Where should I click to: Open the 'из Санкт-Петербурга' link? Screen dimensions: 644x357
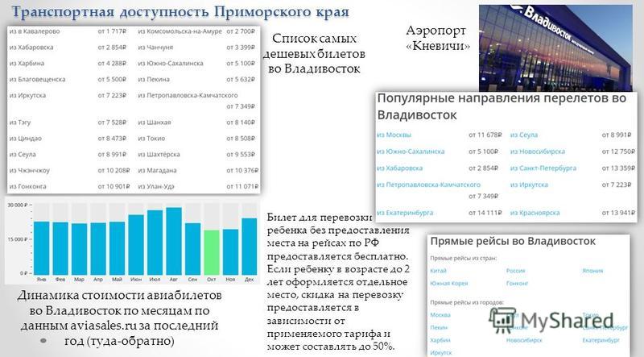coord(543,168)
